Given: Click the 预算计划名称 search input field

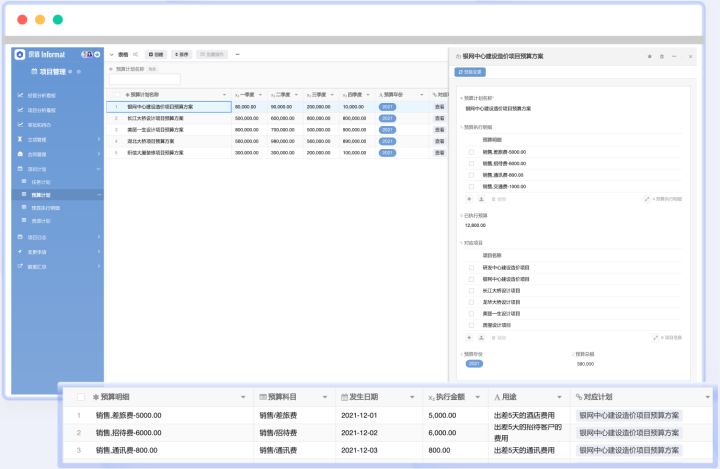Looking at the screenshot, I should coord(144,79).
